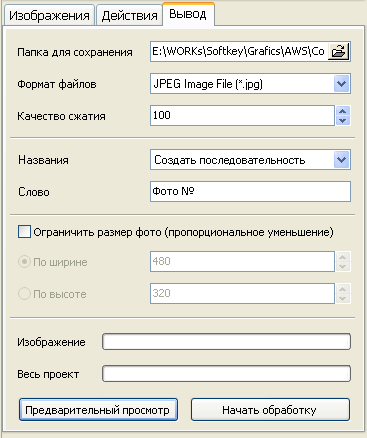
Task: Switch to the Действия tab
Action: click(x=129, y=15)
